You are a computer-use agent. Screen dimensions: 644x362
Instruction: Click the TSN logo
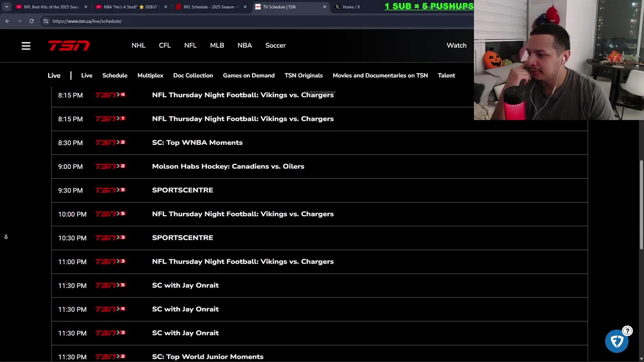coord(69,46)
